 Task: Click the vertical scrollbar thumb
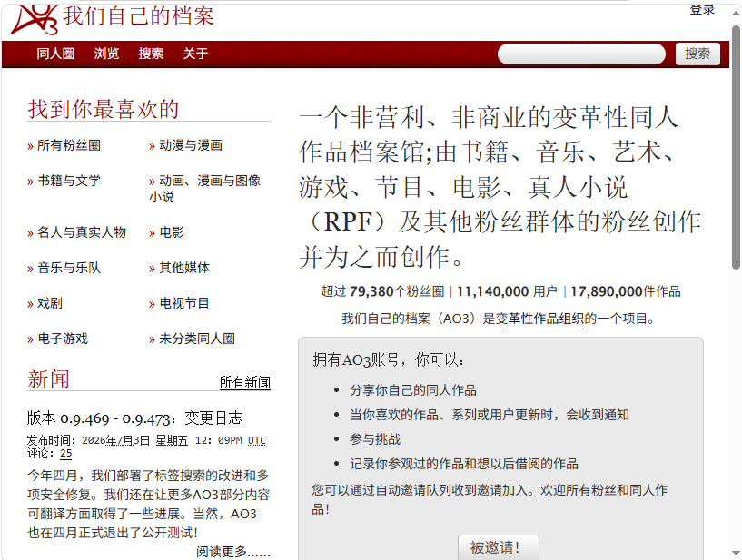coord(736,148)
